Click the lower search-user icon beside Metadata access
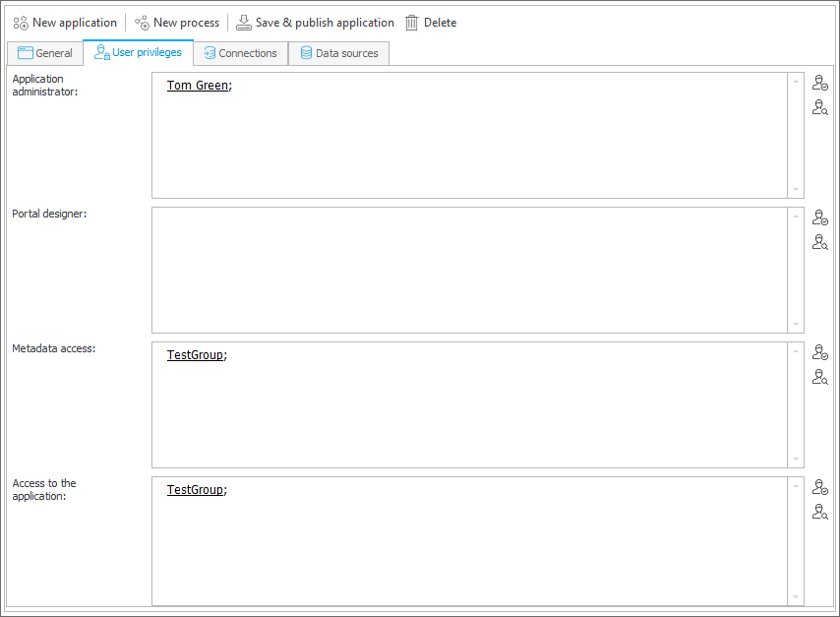Viewport: 840px width, 617px height. point(819,377)
